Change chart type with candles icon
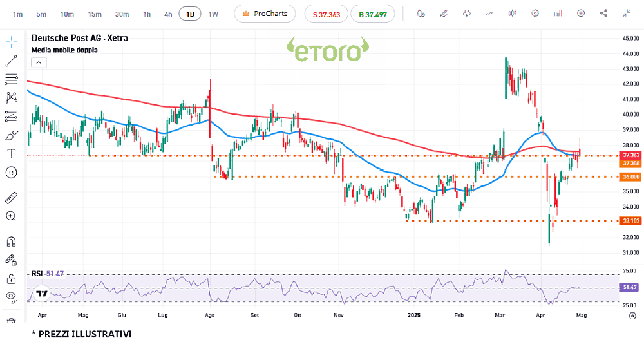Viewport: 644px width, 340px height. [512, 14]
